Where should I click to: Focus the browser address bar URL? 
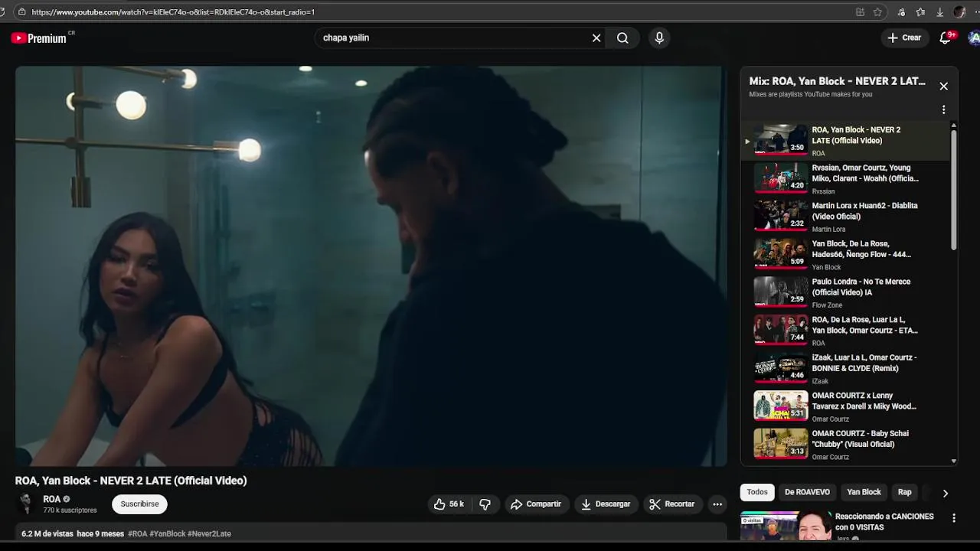pyautogui.click(x=173, y=12)
